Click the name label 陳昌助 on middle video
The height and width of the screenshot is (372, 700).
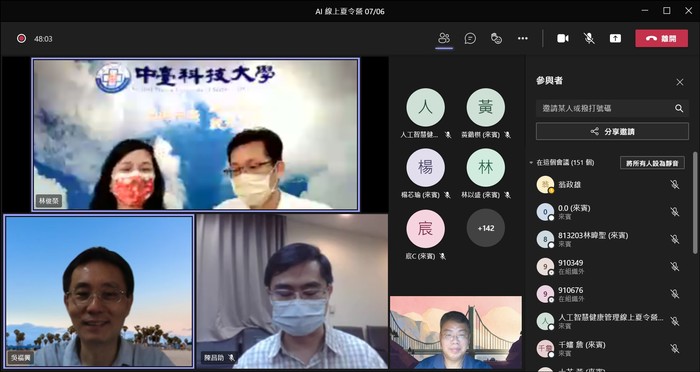pyautogui.click(x=219, y=358)
